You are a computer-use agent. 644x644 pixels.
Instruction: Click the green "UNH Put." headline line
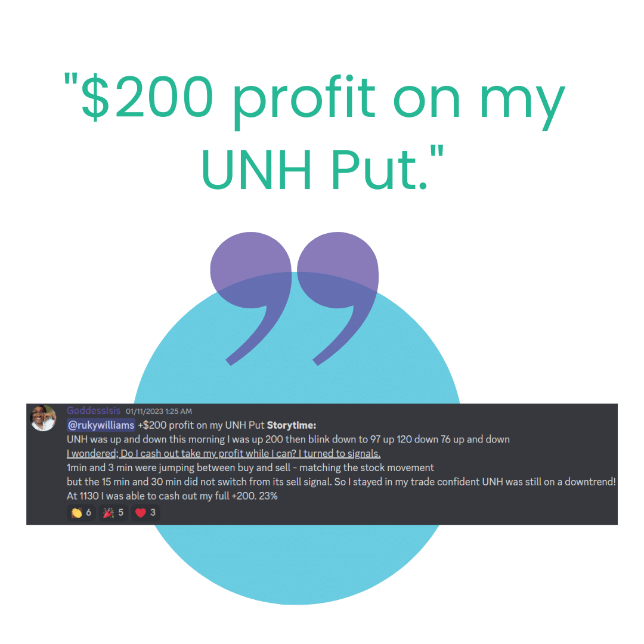[x=323, y=168]
